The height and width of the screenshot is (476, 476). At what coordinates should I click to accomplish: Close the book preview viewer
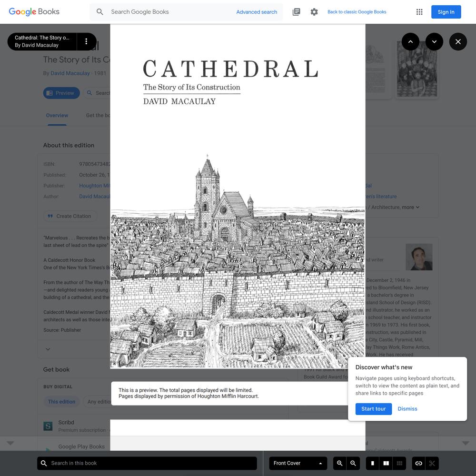tap(458, 41)
